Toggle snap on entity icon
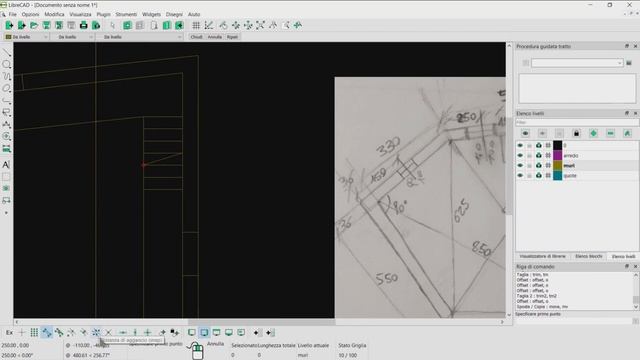640x360 pixels. 59,333
